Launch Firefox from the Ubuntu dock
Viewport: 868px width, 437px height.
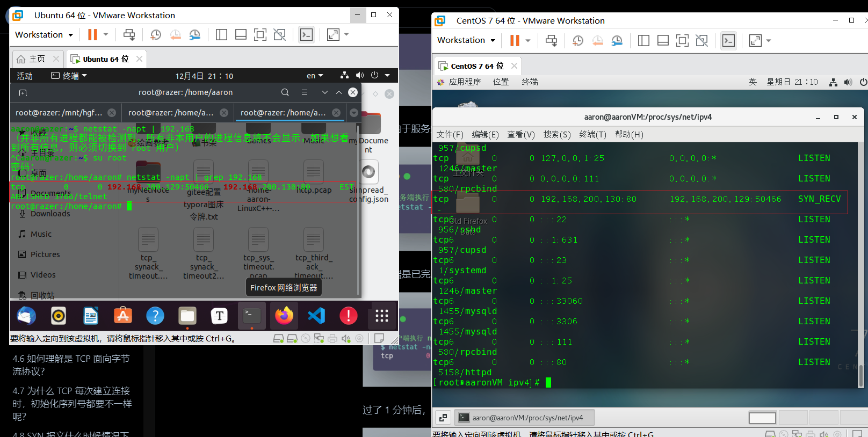(x=284, y=316)
